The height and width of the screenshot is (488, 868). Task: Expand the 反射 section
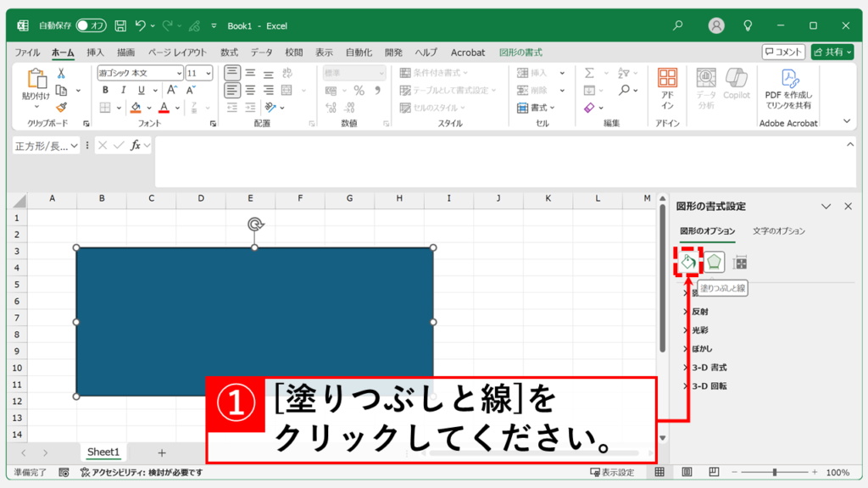tap(699, 312)
